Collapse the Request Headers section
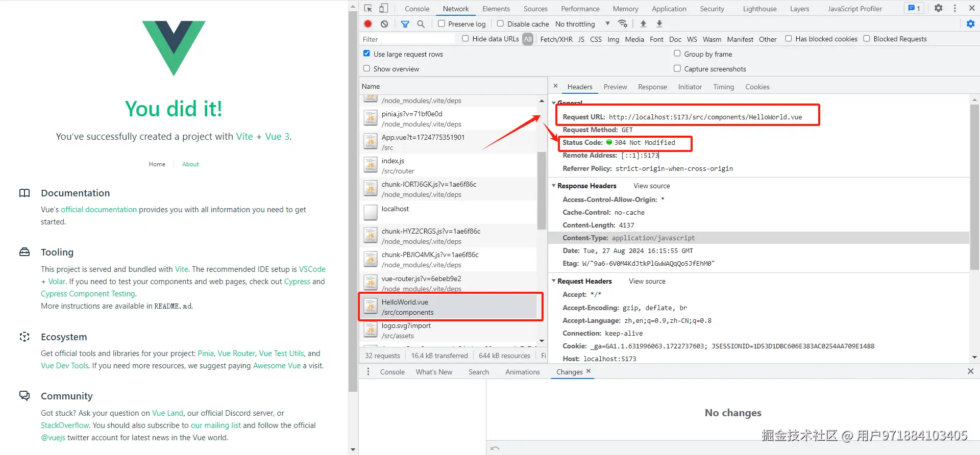 pos(554,281)
